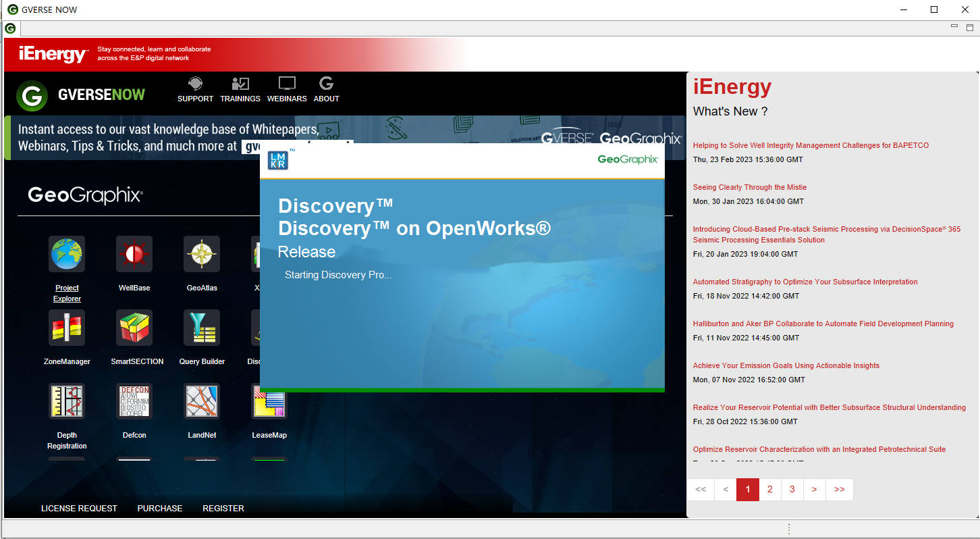Viewport: 980px width, 539px height.
Task: Launch the Project Explorer globe icon
Action: (67, 254)
